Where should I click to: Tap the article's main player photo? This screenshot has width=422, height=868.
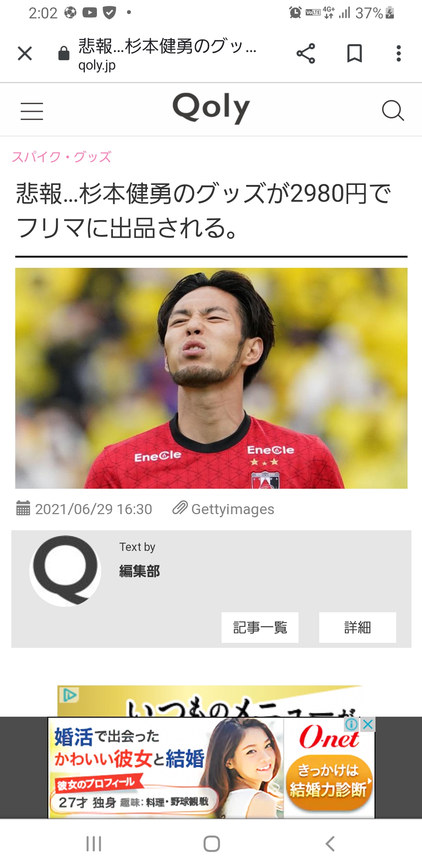point(211,378)
